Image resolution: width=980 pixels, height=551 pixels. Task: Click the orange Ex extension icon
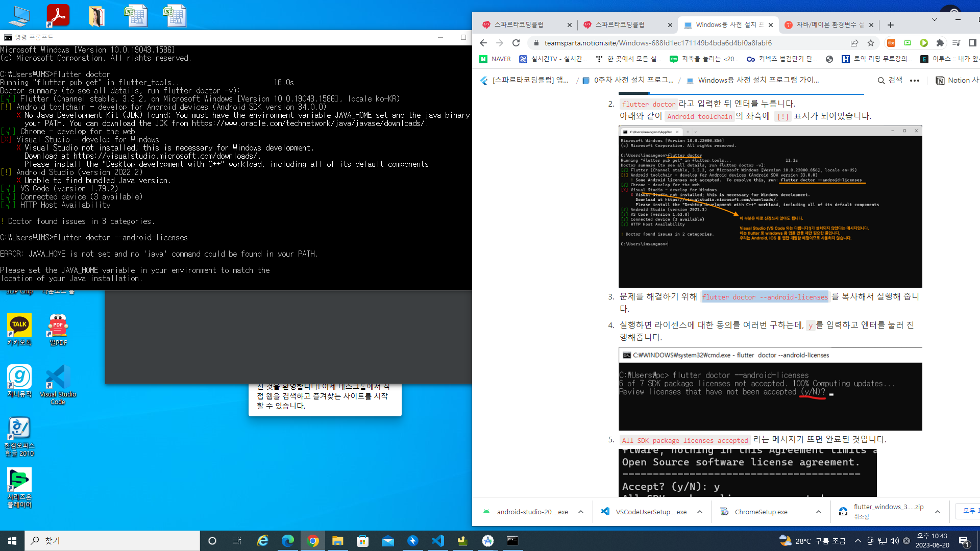coord(891,43)
